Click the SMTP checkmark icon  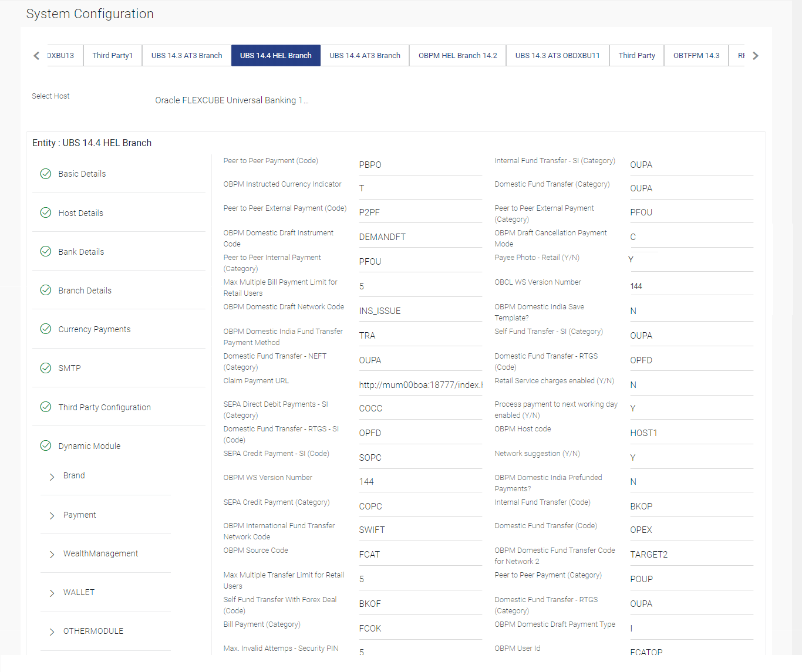tap(46, 368)
